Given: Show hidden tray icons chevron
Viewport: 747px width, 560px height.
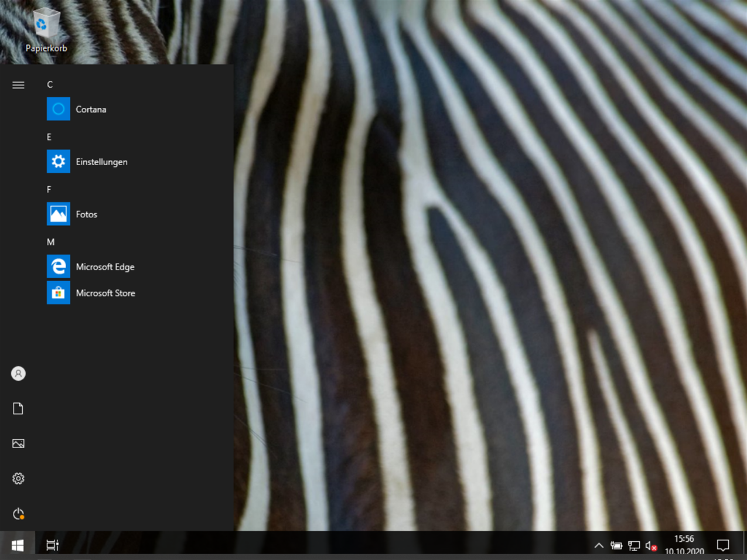Looking at the screenshot, I should [599, 545].
